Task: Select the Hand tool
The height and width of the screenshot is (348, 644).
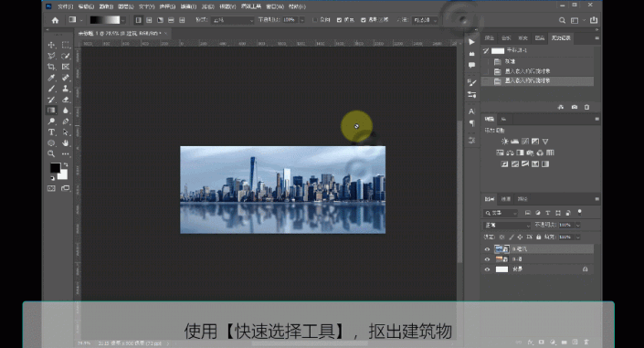Action: (x=65, y=143)
